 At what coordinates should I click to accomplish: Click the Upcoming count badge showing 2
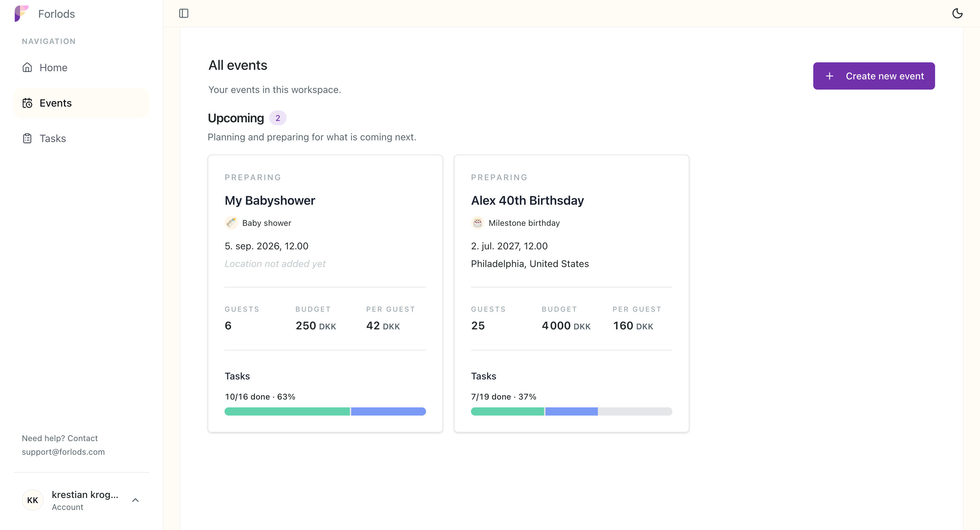(x=278, y=118)
